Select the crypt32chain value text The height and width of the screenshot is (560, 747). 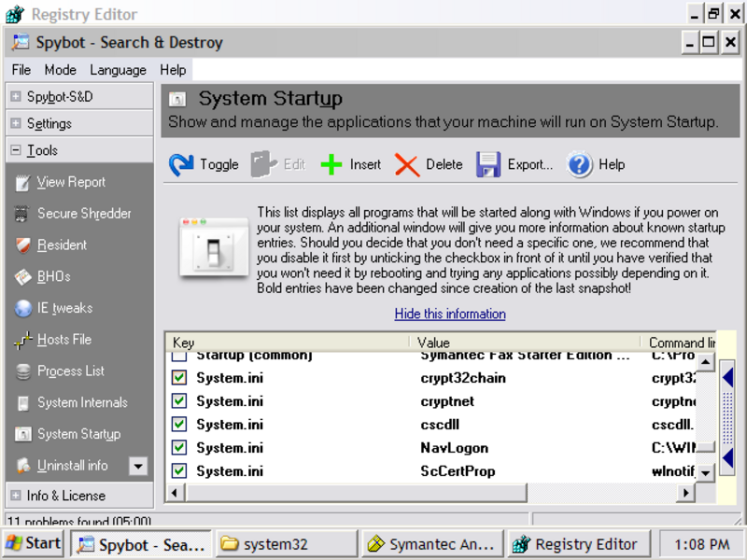click(x=462, y=378)
